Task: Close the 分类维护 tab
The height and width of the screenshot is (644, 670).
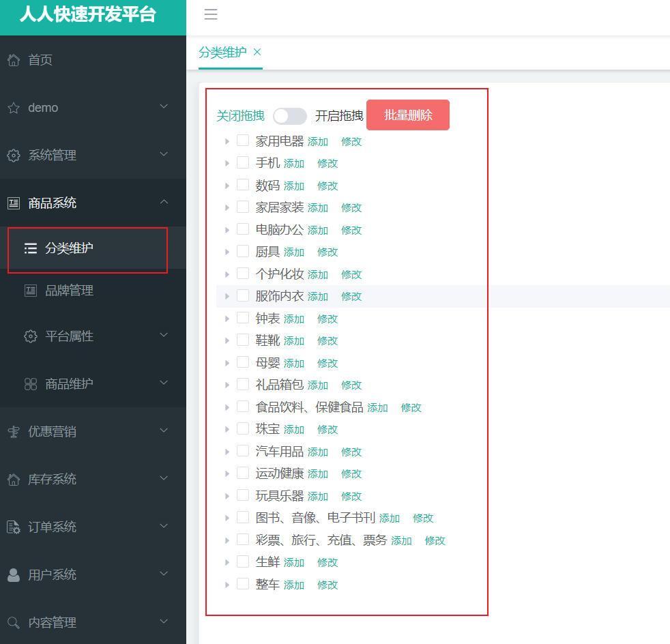Action: click(x=257, y=52)
